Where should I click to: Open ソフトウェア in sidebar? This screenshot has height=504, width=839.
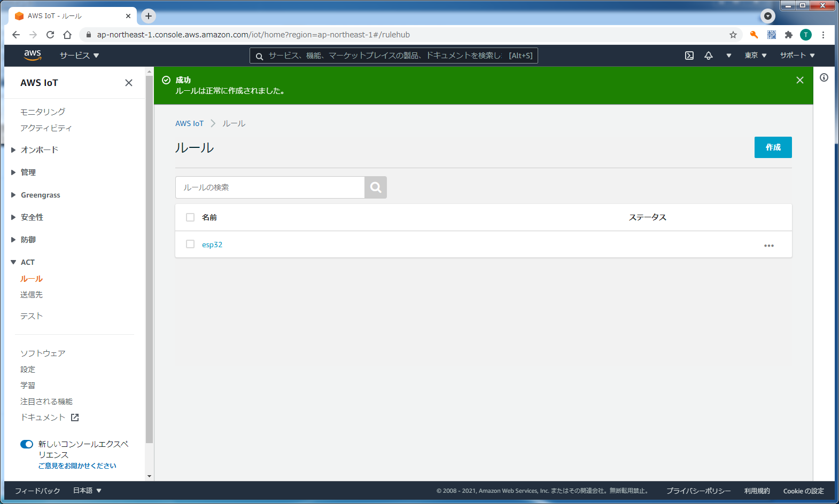point(43,353)
